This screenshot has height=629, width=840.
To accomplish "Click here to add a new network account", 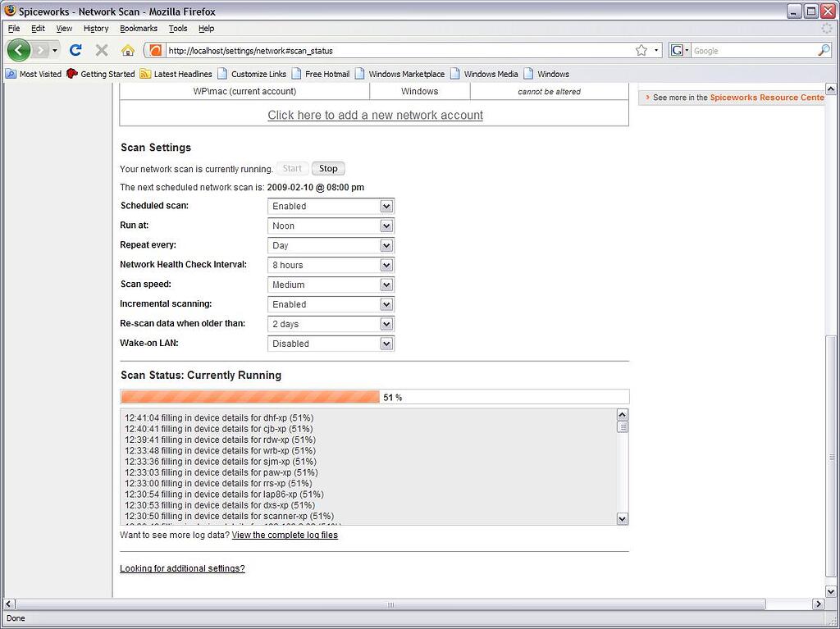I will pos(373,115).
